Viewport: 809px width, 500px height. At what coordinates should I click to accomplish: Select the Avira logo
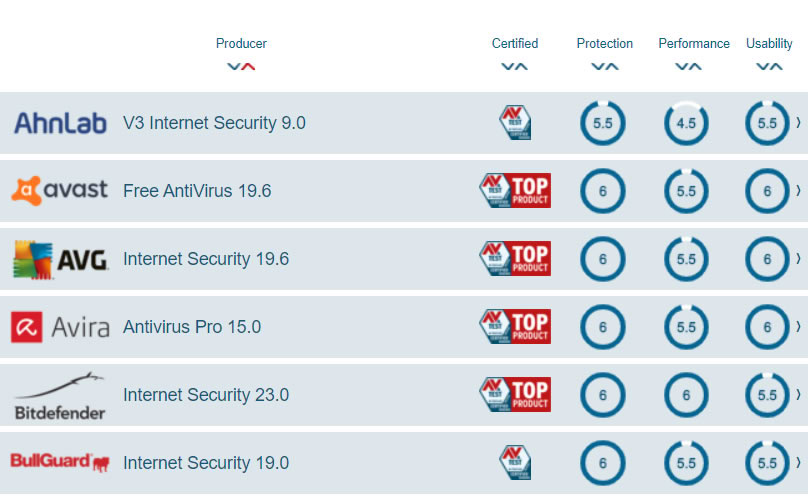point(60,327)
